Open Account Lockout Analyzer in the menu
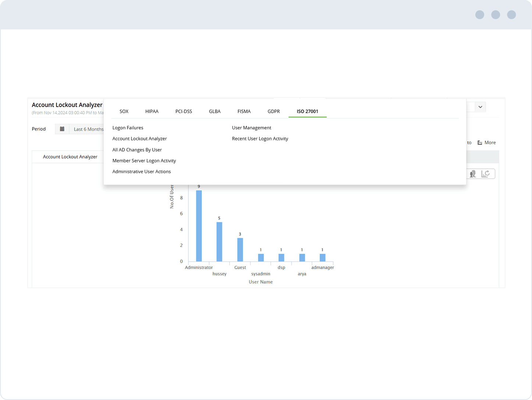532x400 pixels. tap(139, 139)
